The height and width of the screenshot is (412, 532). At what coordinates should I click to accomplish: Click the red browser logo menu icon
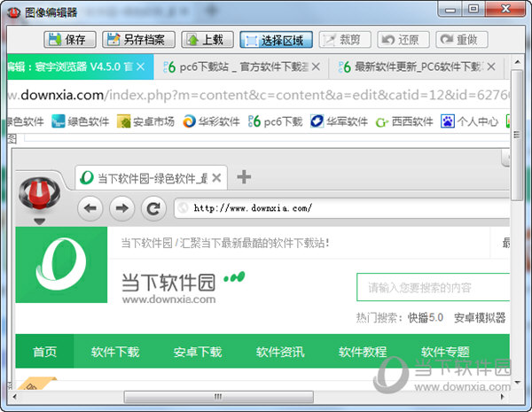coord(39,194)
